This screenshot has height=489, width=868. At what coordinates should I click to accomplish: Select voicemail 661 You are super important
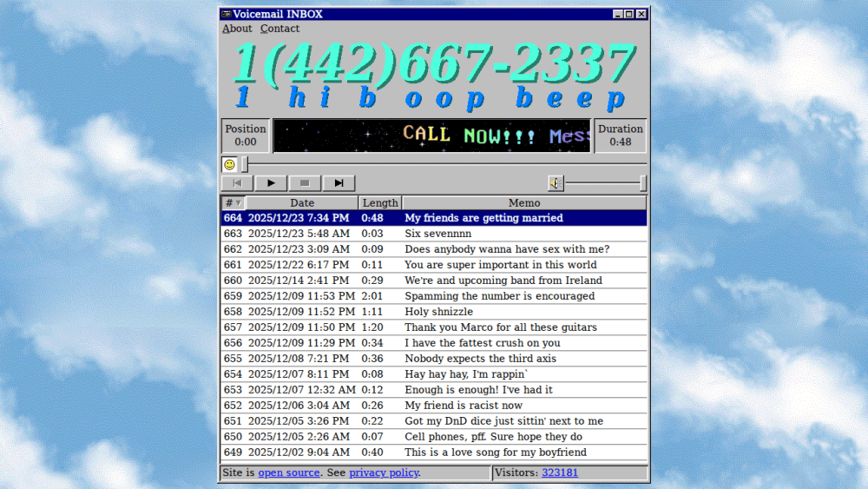[x=433, y=265]
